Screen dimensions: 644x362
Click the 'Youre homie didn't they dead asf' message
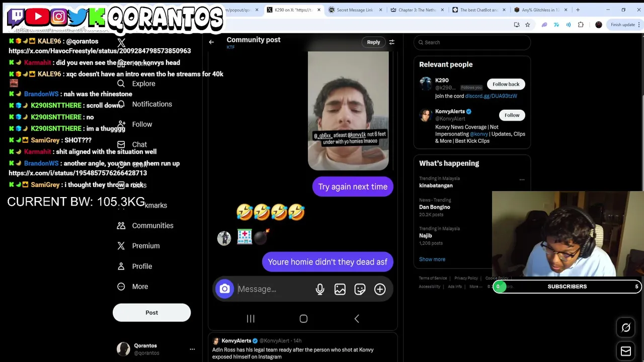pyautogui.click(x=328, y=262)
